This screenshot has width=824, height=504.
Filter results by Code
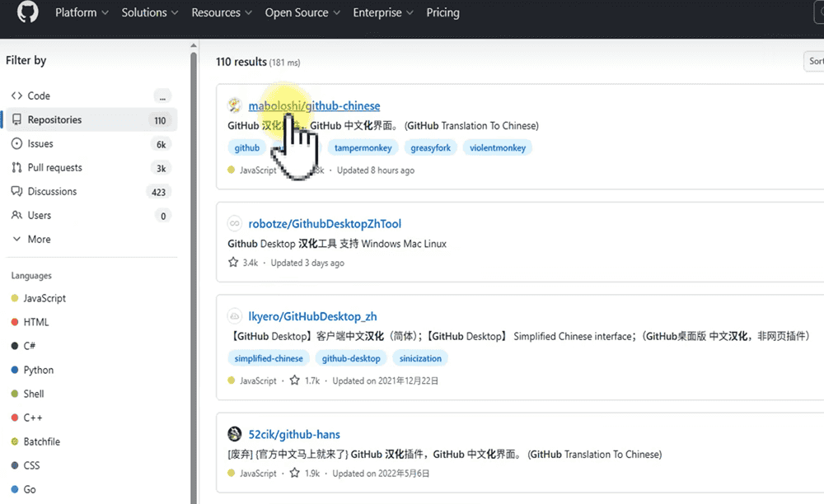(x=39, y=96)
